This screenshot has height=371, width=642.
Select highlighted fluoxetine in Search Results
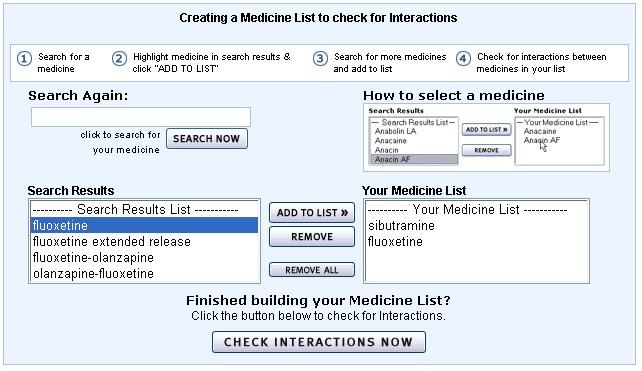click(x=144, y=225)
